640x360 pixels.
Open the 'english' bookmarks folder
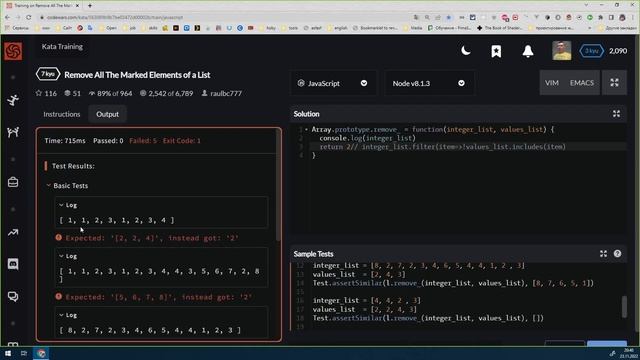click(337, 28)
